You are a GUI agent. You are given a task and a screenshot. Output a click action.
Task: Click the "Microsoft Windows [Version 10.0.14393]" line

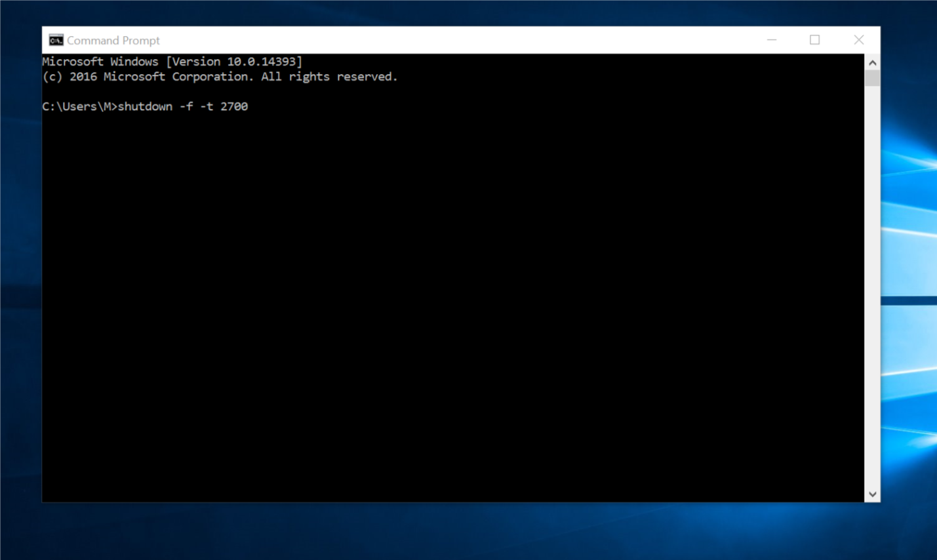point(172,62)
